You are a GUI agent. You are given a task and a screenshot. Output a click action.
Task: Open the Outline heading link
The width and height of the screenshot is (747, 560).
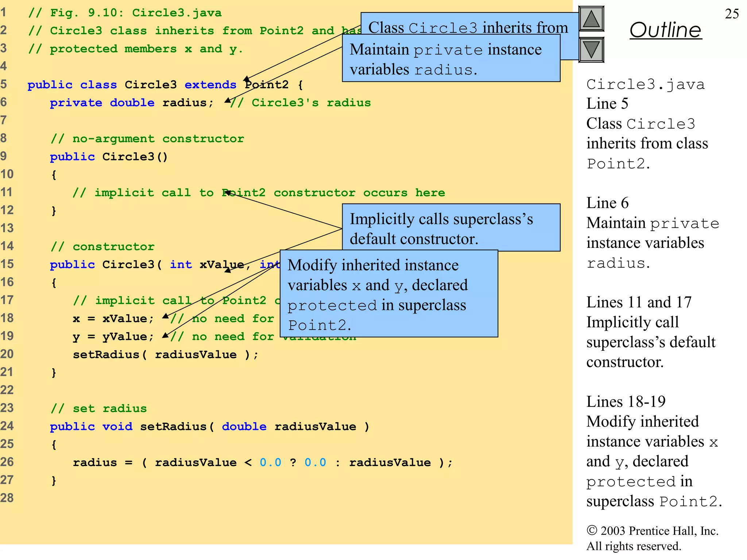665,30
